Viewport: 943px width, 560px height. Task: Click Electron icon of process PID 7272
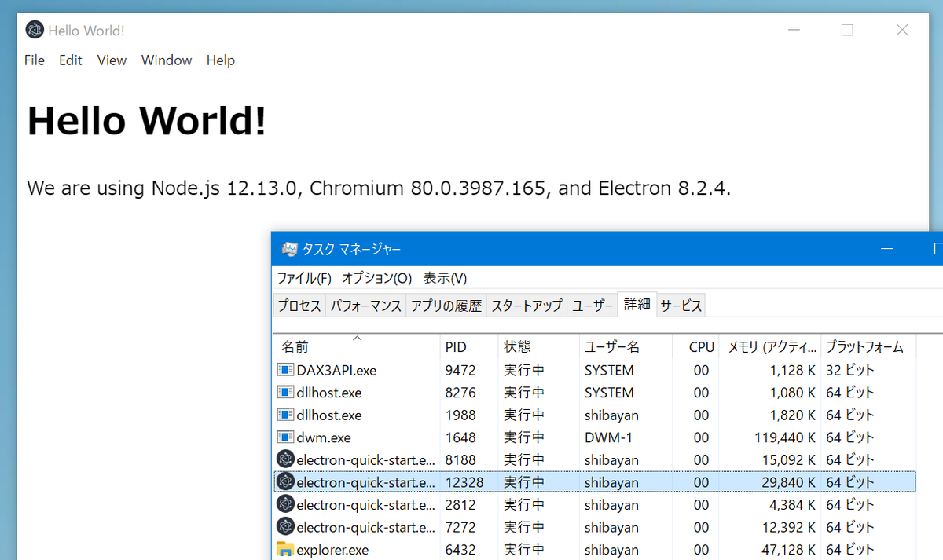pyautogui.click(x=286, y=526)
